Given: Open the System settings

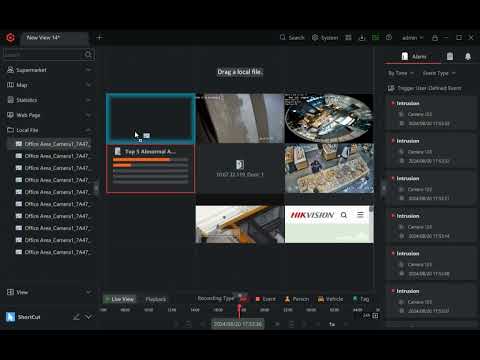Looking at the screenshot, I should coord(325,37).
